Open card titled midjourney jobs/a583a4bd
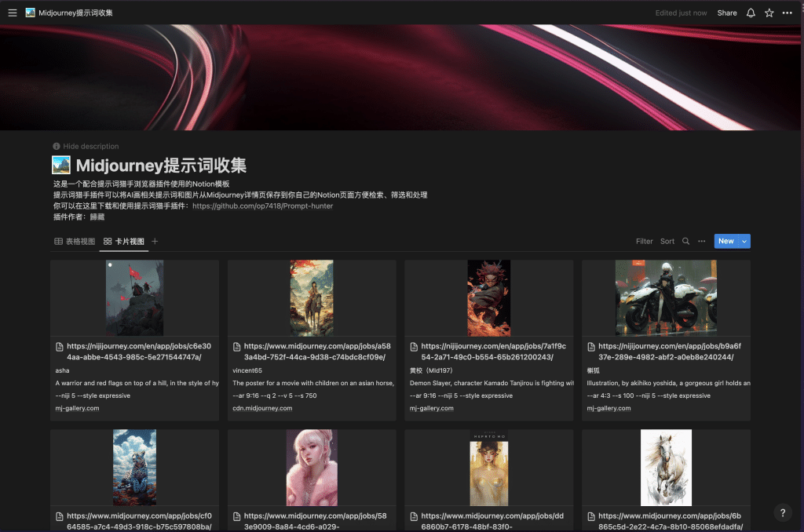Image resolution: width=804 pixels, height=532 pixels. [317, 352]
